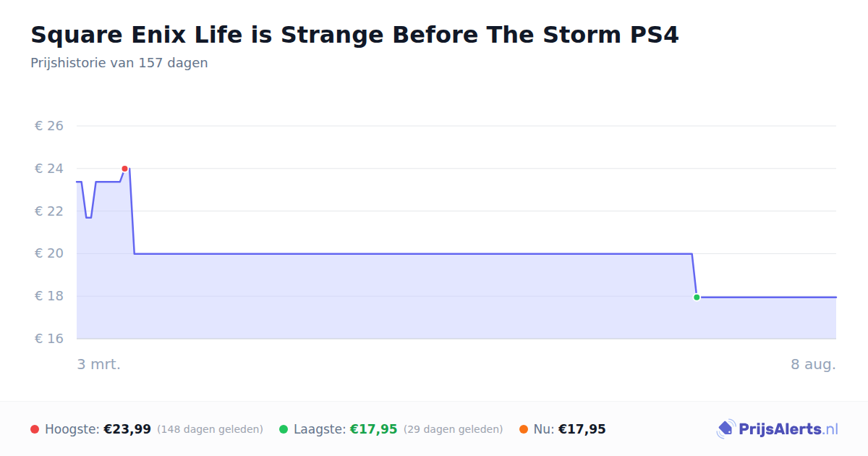This screenshot has width=868, height=456.
Task: Click the 3 mrt. start date label
Action: 99,364
